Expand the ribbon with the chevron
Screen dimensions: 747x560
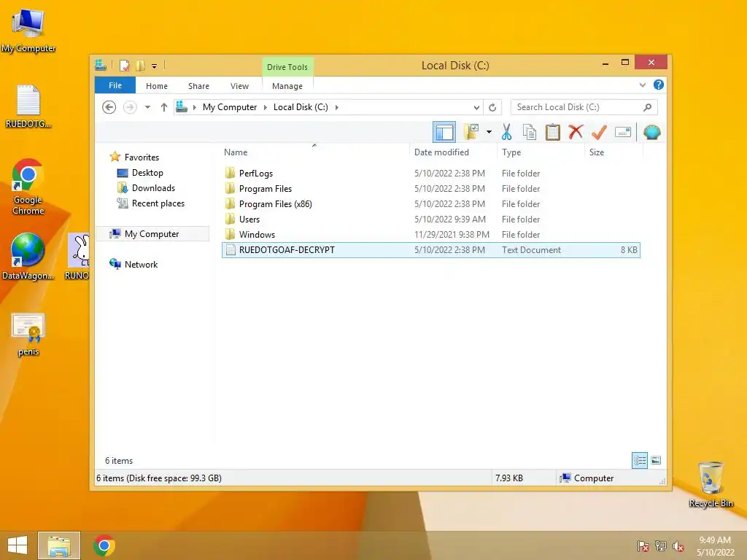point(642,85)
